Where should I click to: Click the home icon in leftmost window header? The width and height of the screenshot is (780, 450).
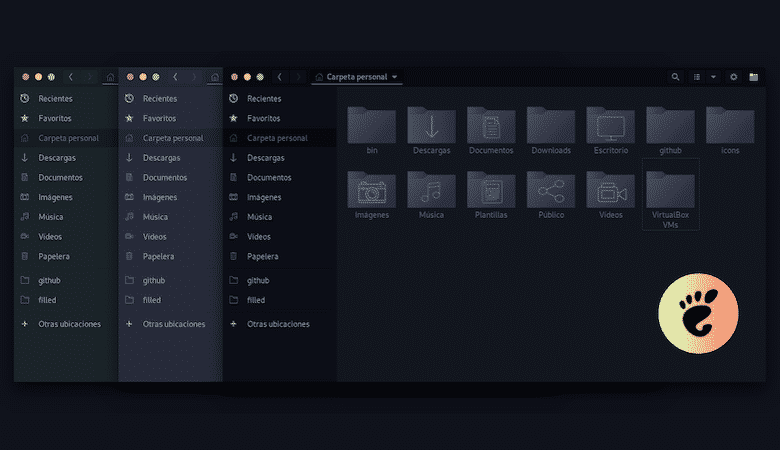click(110, 77)
